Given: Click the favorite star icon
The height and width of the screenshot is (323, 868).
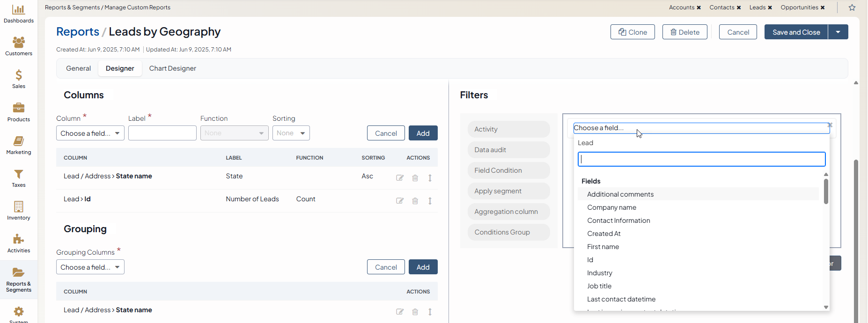Looking at the screenshot, I should 852,7.
